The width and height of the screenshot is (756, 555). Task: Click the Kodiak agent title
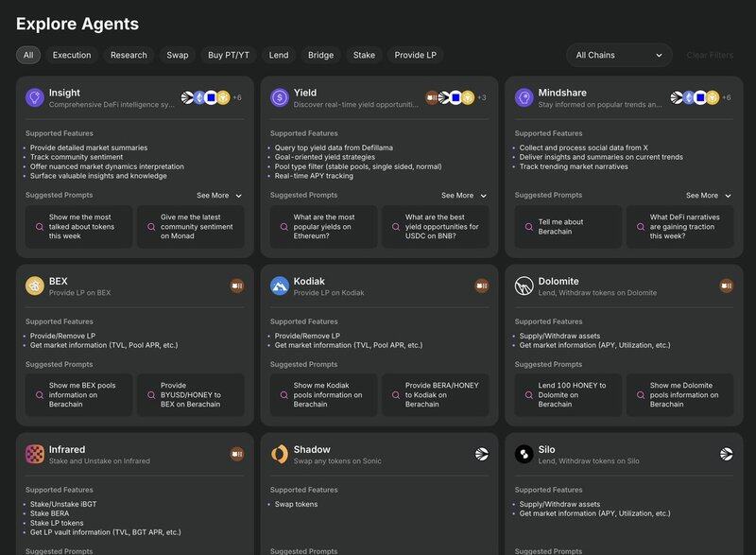pos(309,281)
